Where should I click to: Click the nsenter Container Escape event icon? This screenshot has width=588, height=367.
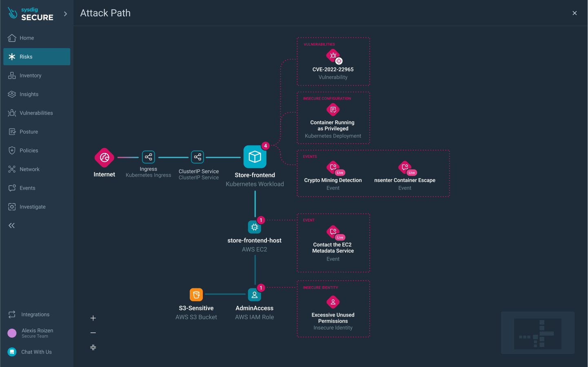pyautogui.click(x=405, y=167)
